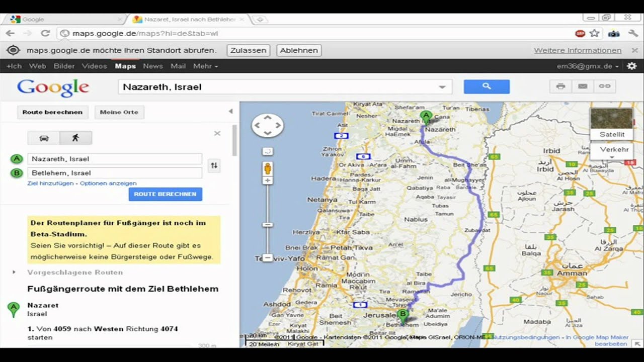Go back with the browser back arrow

point(11,34)
